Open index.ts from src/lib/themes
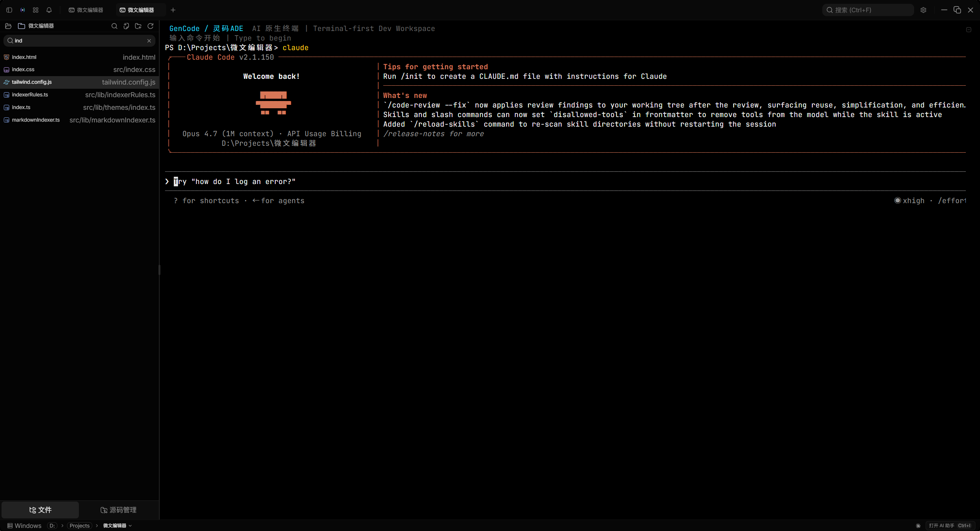Image resolution: width=980 pixels, height=531 pixels. click(x=80, y=108)
